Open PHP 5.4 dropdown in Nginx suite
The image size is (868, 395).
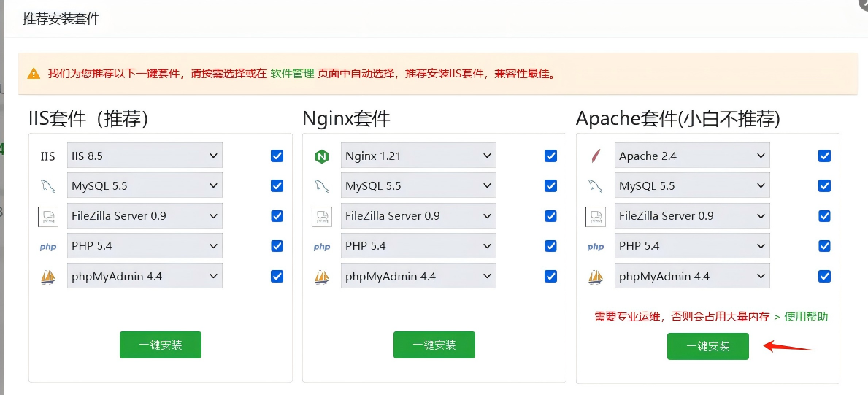point(418,245)
